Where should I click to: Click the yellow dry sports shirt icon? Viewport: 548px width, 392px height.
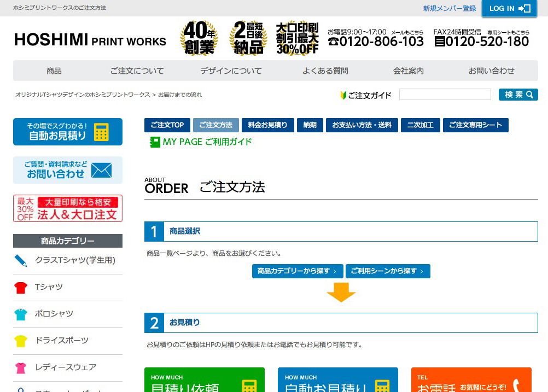click(x=21, y=341)
